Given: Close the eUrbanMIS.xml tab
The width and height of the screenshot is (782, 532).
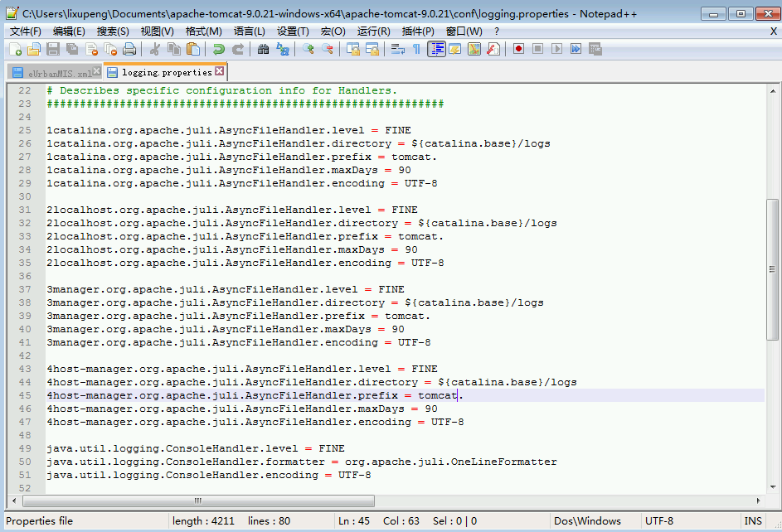Looking at the screenshot, I should (97, 71).
